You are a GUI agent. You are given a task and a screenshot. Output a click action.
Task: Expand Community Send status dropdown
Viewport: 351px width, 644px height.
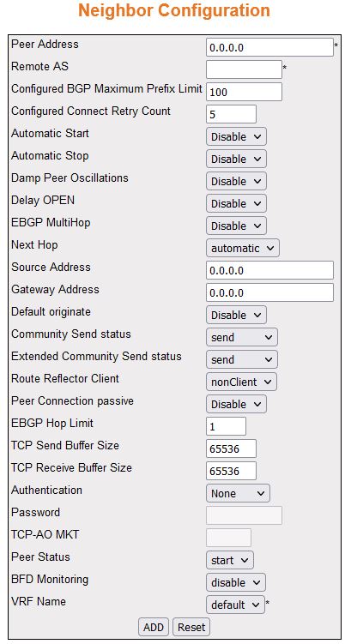242,337
